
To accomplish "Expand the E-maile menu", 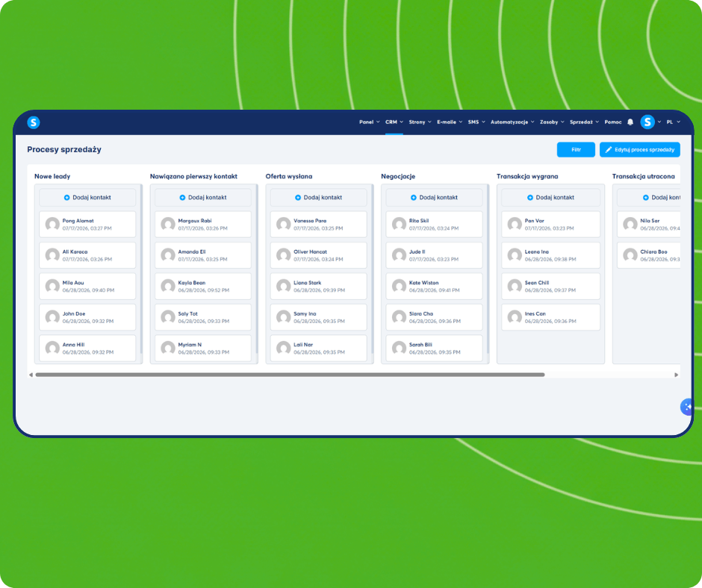I will (x=450, y=122).
